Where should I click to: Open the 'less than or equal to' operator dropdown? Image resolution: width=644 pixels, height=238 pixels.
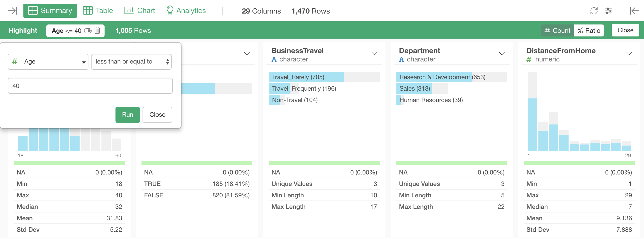click(x=131, y=62)
